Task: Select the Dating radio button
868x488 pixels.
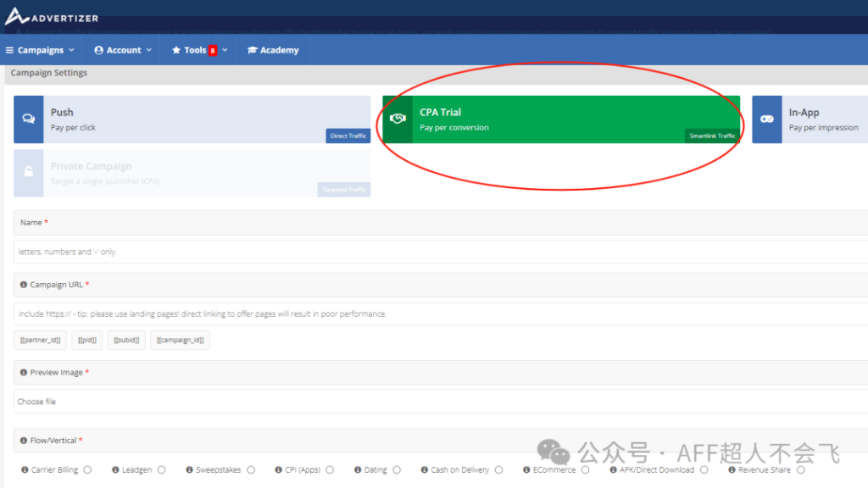Action: point(396,470)
